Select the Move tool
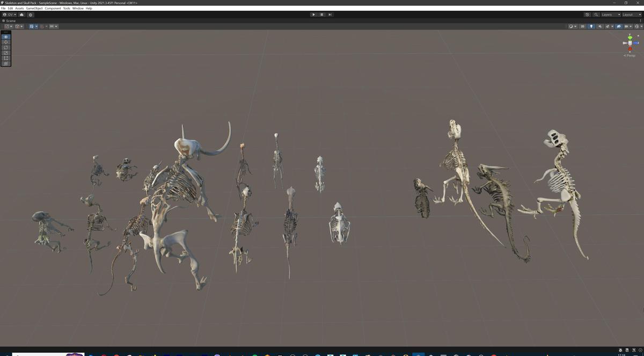This screenshot has height=356, width=644. tap(5, 42)
